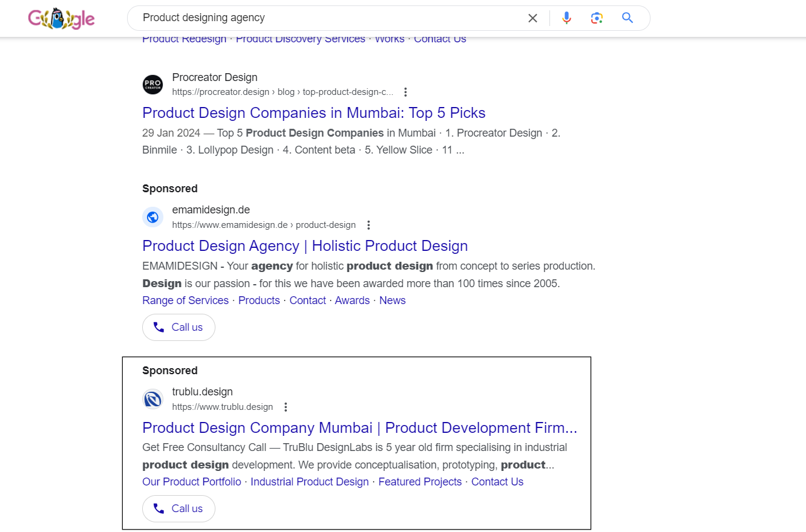Open Google Lens image search
This screenshot has height=532, width=806.
click(597, 18)
